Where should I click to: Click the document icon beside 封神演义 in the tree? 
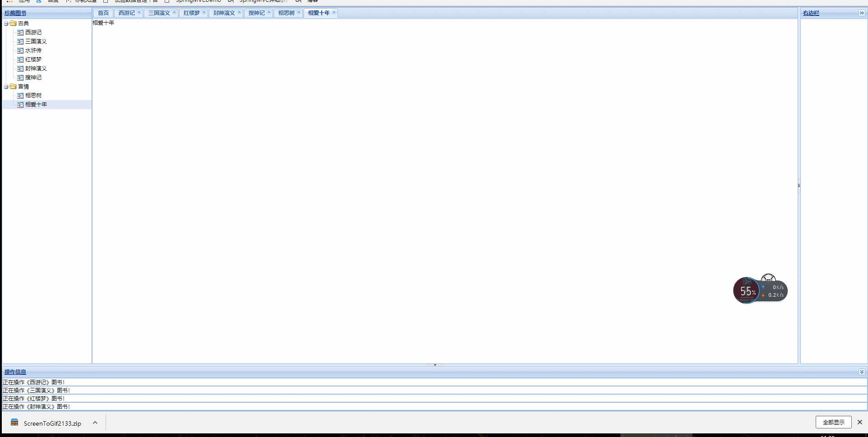(20, 69)
